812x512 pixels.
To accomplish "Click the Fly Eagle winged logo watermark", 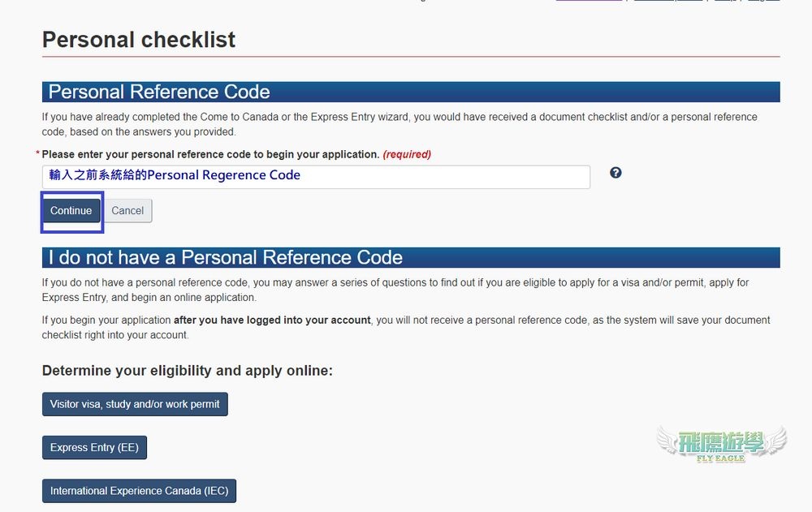I will click(x=721, y=444).
